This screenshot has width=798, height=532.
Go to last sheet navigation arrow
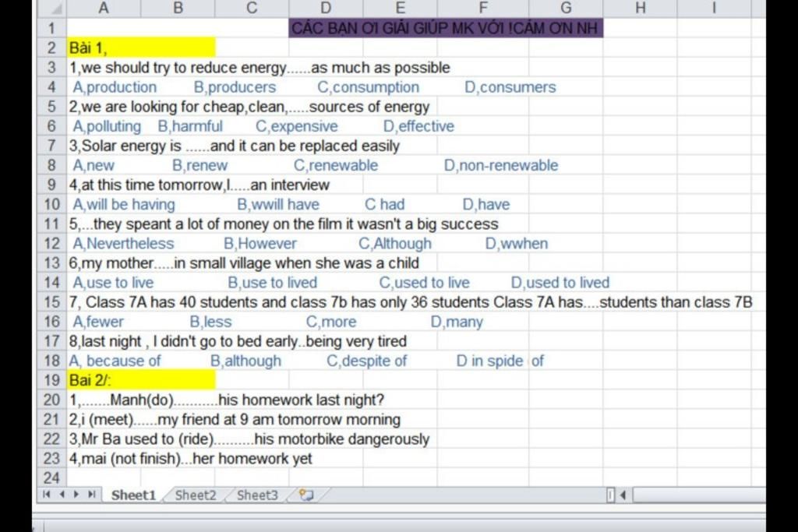tap(92, 495)
